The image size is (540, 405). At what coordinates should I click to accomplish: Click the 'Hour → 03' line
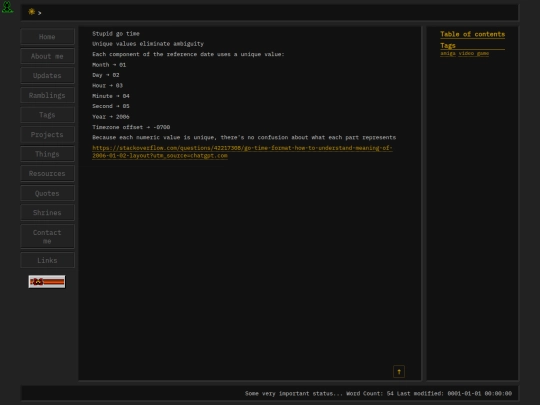click(107, 85)
